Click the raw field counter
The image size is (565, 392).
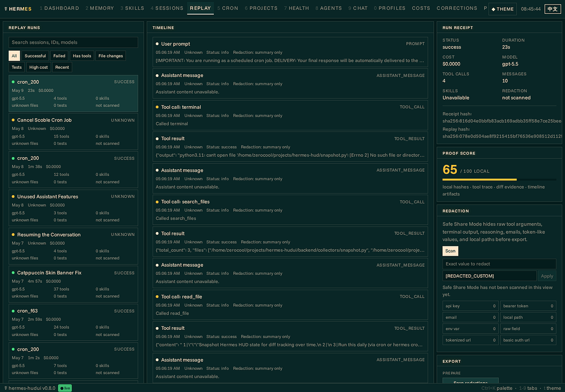(x=528, y=329)
